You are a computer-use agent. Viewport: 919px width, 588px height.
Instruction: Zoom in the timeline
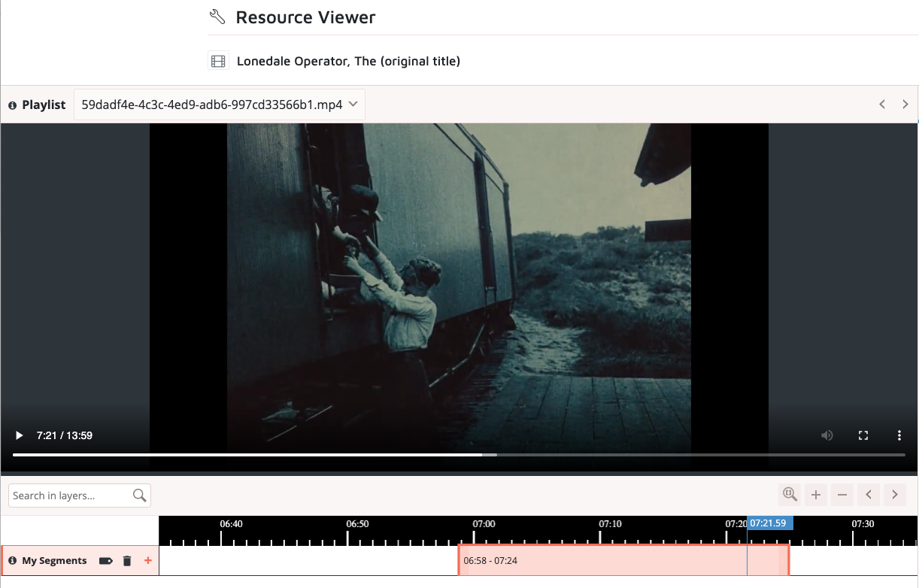[816, 495]
